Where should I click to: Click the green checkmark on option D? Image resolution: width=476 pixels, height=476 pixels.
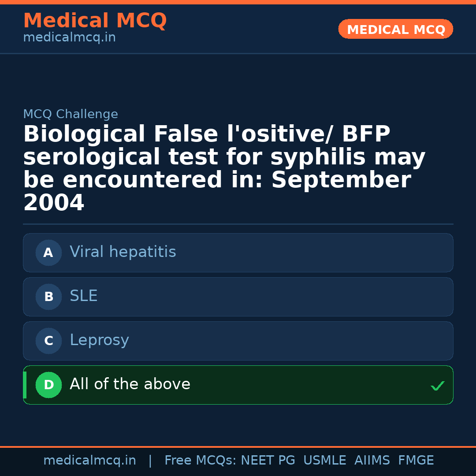tap(437, 386)
